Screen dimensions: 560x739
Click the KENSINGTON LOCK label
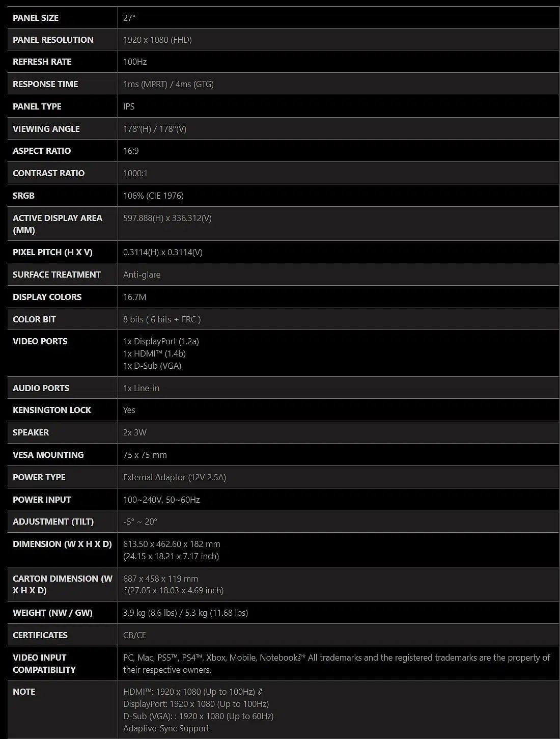[x=52, y=410]
